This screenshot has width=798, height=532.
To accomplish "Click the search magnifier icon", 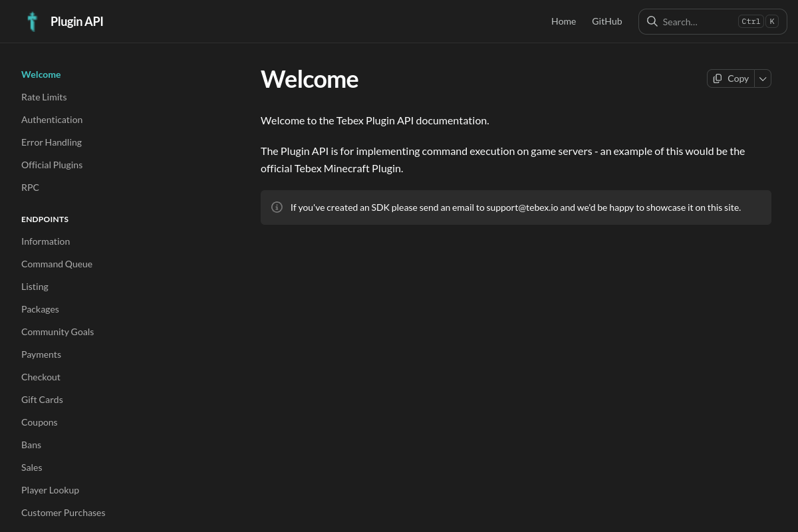I will click(652, 21).
